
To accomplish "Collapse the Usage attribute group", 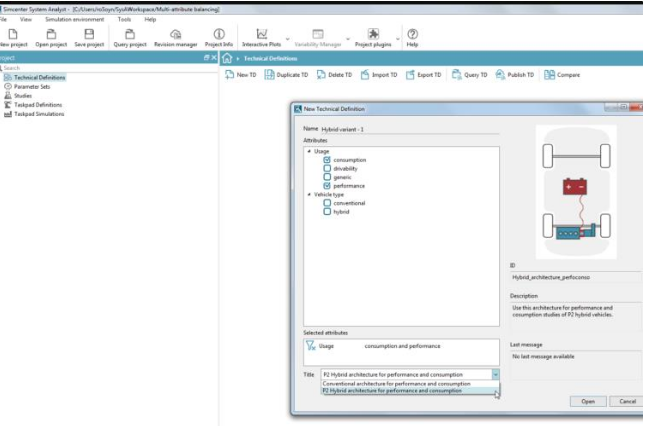I will pos(309,151).
